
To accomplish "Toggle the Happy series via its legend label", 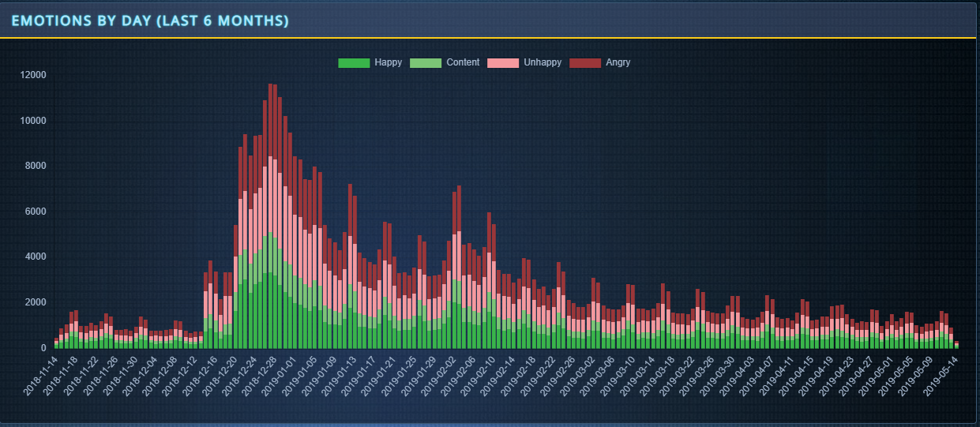I will click(388, 62).
